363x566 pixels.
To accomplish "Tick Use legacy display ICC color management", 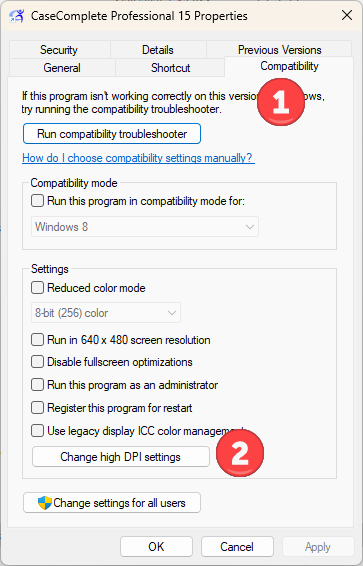I will tap(37, 431).
